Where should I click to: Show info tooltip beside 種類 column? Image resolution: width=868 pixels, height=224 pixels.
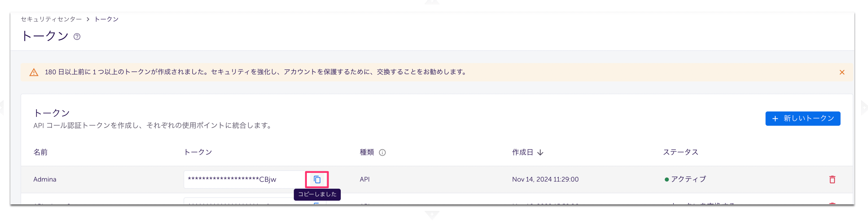click(382, 153)
